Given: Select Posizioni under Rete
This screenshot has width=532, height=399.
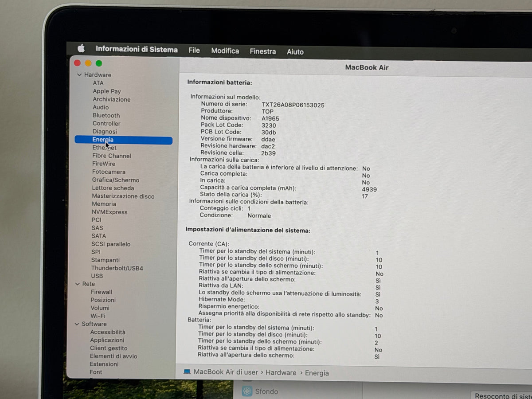Looking at the screenshot, I should click(103, 300).
